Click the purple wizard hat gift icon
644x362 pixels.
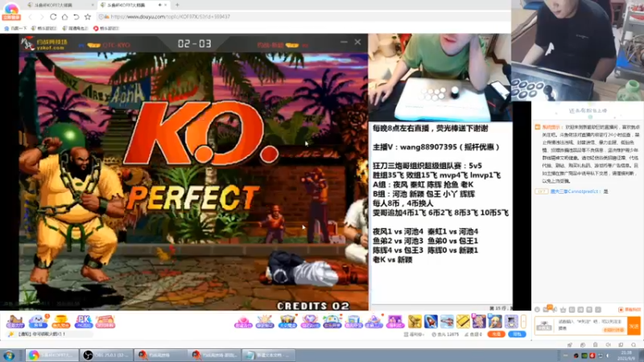tap(374, 322)
